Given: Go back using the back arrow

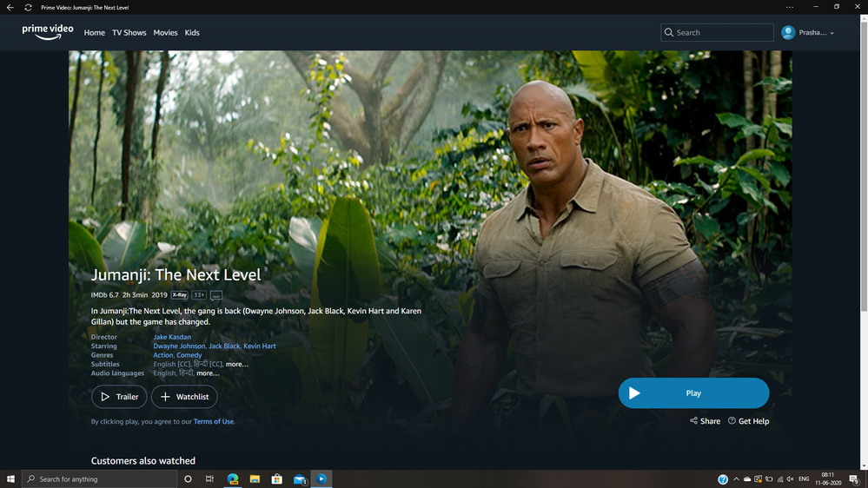Looking at the screenshot, I should 10,7.
